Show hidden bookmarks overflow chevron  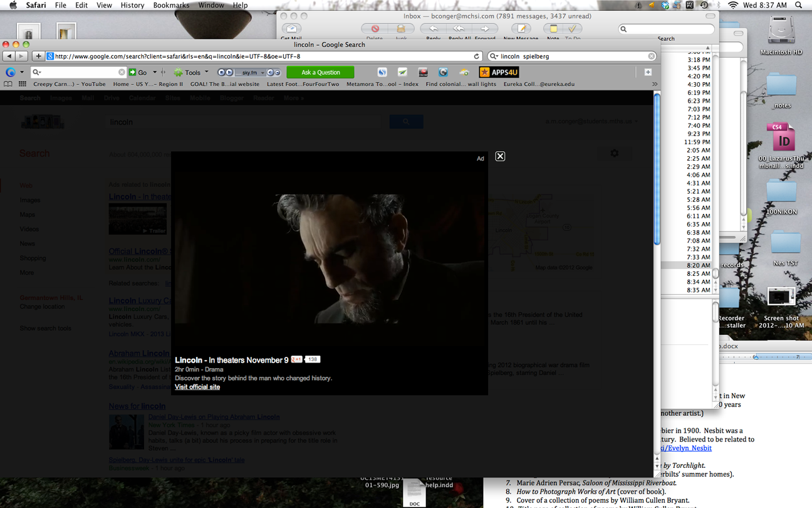(655, 84)
